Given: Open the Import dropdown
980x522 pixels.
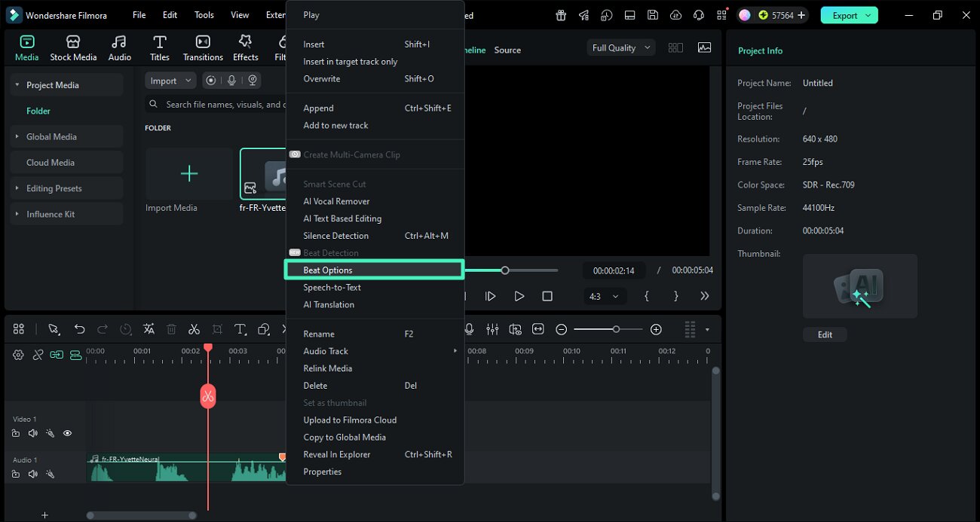Looking at the screenshot, I should point(170,81).
